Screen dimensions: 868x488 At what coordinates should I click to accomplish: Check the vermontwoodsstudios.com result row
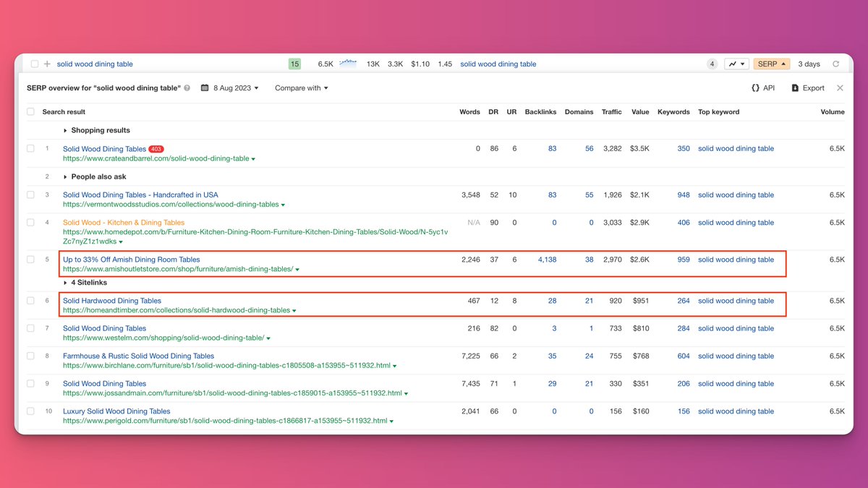click(30, 195)
